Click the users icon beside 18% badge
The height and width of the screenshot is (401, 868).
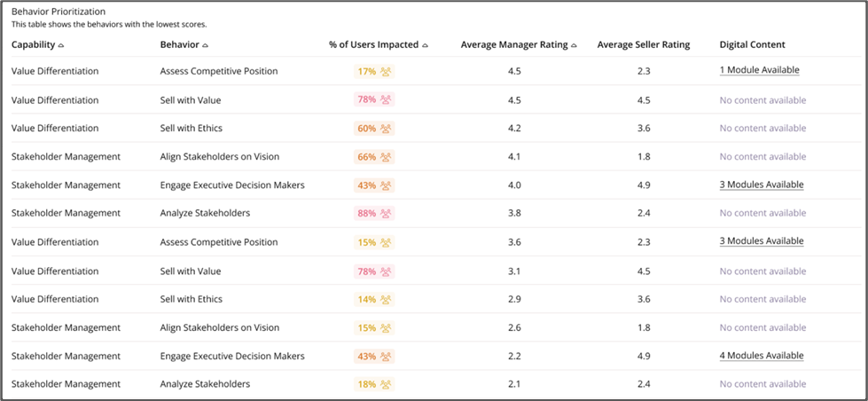(x=386, y=384)
